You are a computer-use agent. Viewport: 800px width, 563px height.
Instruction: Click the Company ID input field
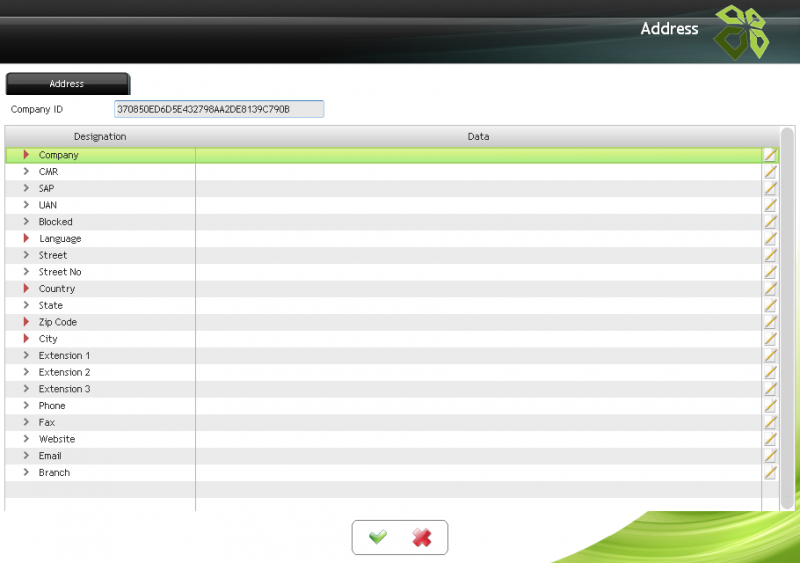coord(219,109)
